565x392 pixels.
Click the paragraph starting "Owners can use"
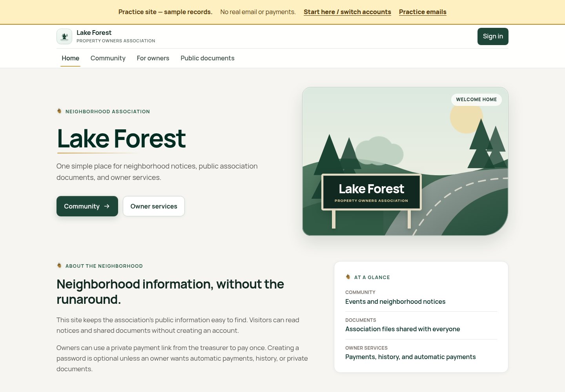point(182,358)
